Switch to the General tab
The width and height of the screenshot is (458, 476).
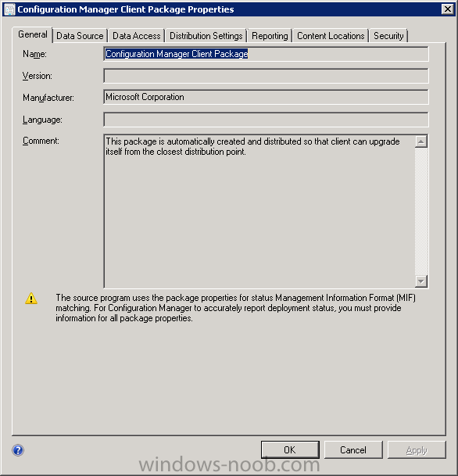pyautogui.click(x=33, y=34)
